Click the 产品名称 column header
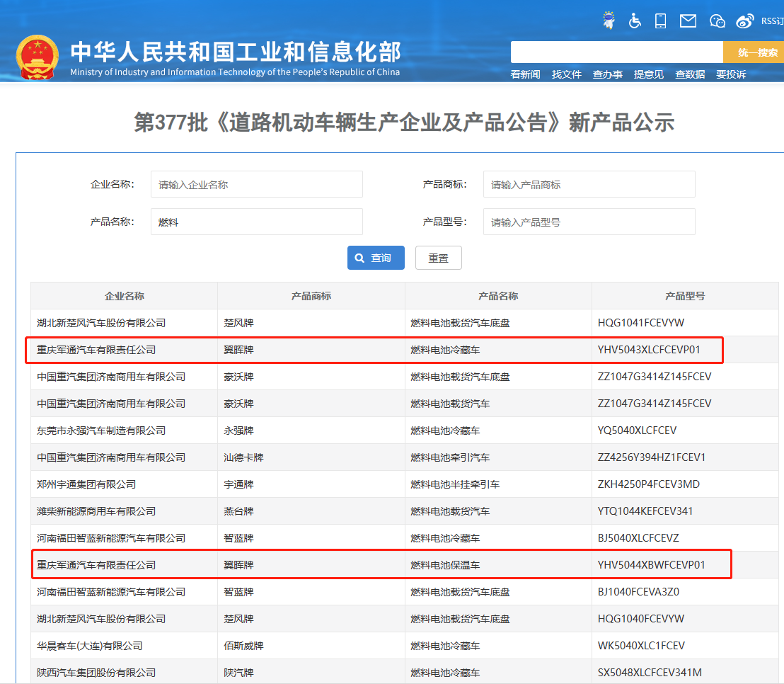784x684 pixels. coord(498,296)
